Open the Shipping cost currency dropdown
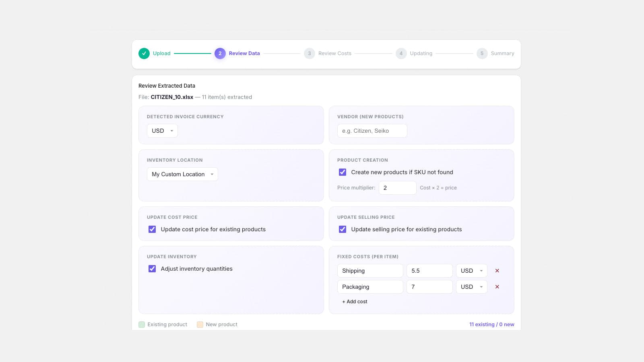The image size is (644, 362). (x=471, y=271)
